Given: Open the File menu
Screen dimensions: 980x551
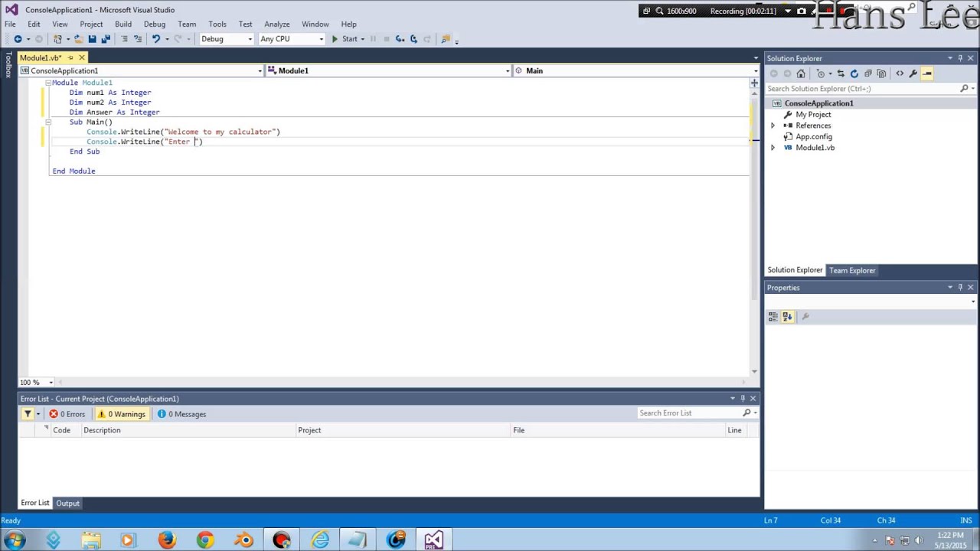Looking at the screenshot, I should coord(10,24).
